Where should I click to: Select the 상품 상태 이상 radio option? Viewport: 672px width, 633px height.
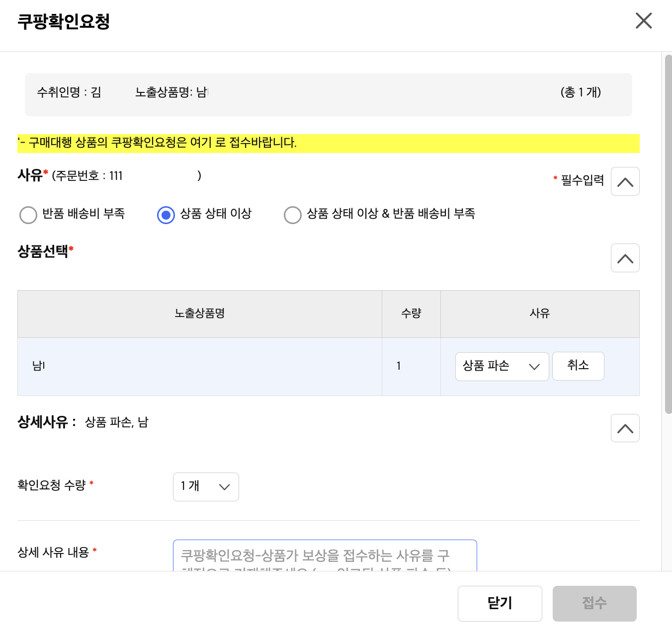pyautogui.click(x=166, y=215)
